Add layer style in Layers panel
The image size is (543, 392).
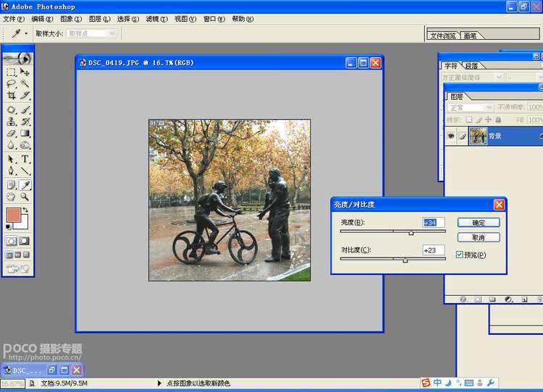click(x=463, y=299)
